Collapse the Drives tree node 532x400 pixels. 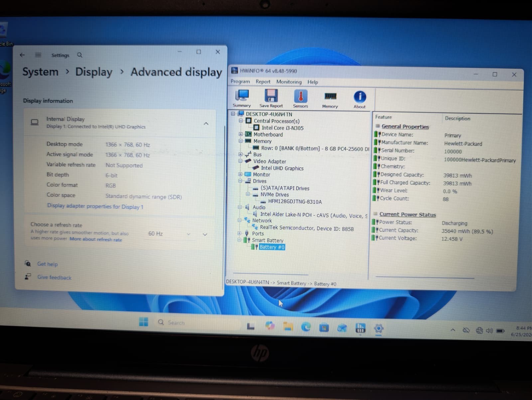(x=240, y=181)
